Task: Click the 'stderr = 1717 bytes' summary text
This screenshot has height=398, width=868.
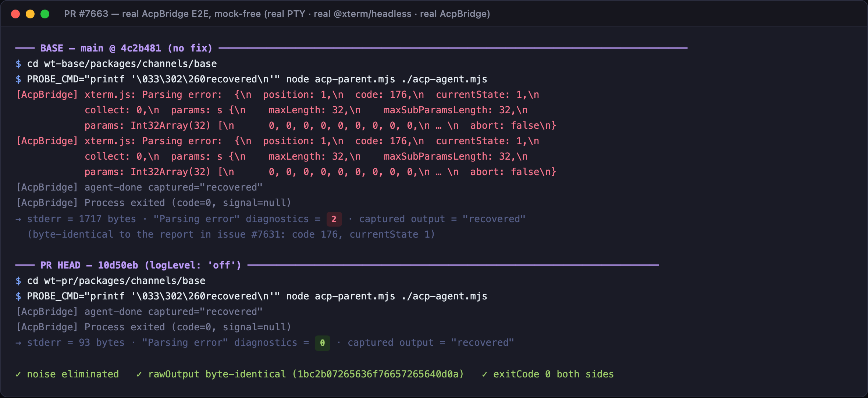Action: tap(81, 219)
